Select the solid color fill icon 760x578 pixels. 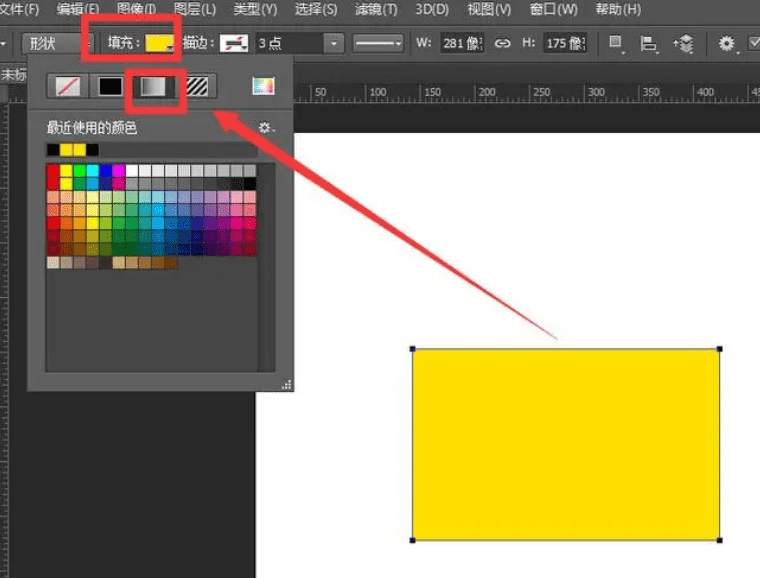pos(110,87)
